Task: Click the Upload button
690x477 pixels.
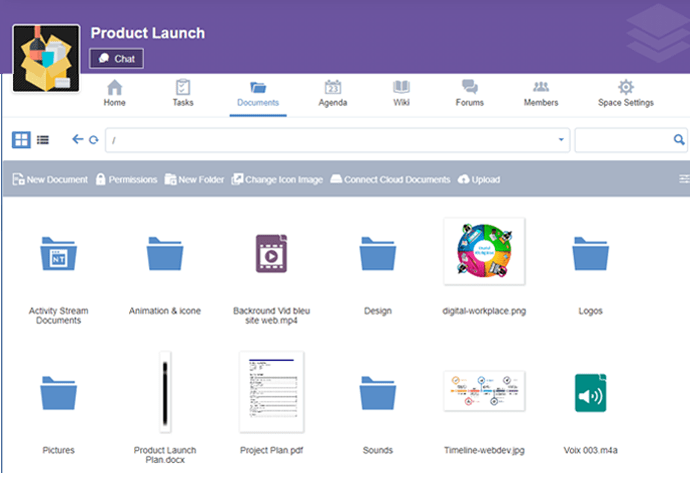Action: coord(479,180)
